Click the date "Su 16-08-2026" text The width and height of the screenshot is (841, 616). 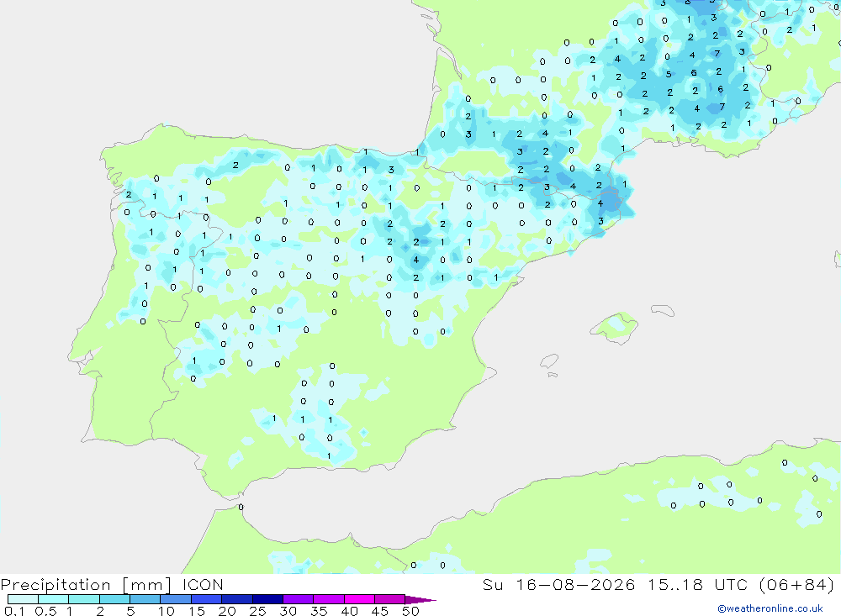(x=559, y=584)
